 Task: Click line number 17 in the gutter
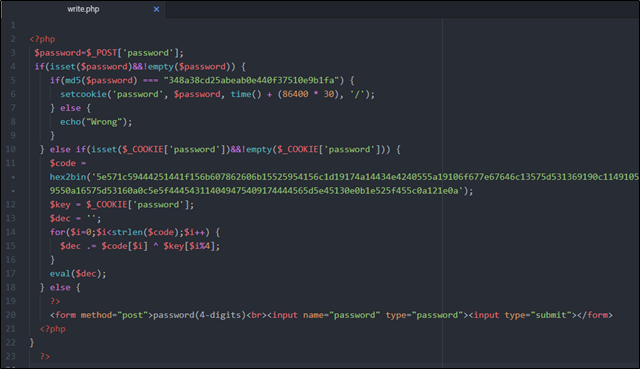11,273
